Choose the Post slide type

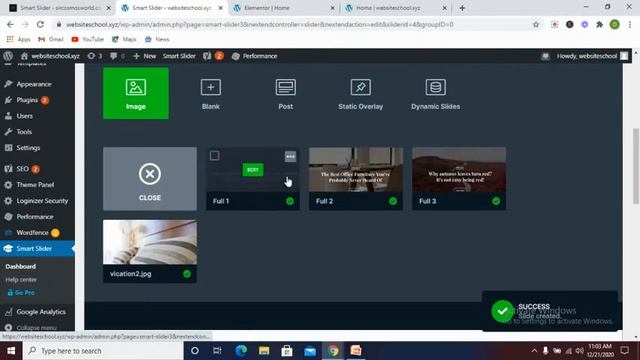click(x=286, y=94)
